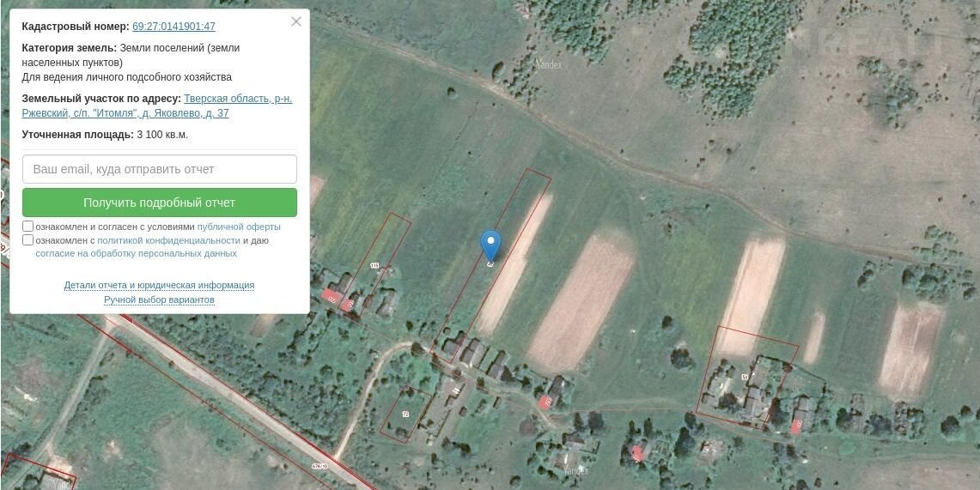The width and height of the screenshot is (980, 490).
Task: Click the blue location pin marker
Action: [x=490, y=245]
